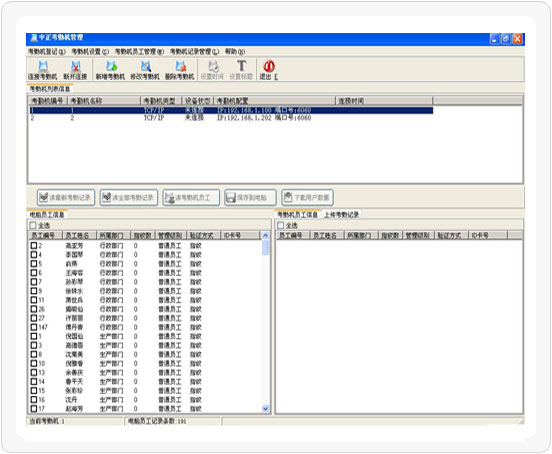Open the 考勤机记录管理 menu
Image resolution: width=552 pixels, height=454 pixels.
(x=194, y=52)
